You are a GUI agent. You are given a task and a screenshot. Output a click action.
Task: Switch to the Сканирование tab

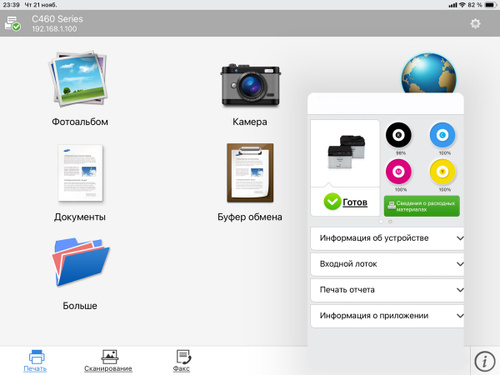[x=108, y=361]
